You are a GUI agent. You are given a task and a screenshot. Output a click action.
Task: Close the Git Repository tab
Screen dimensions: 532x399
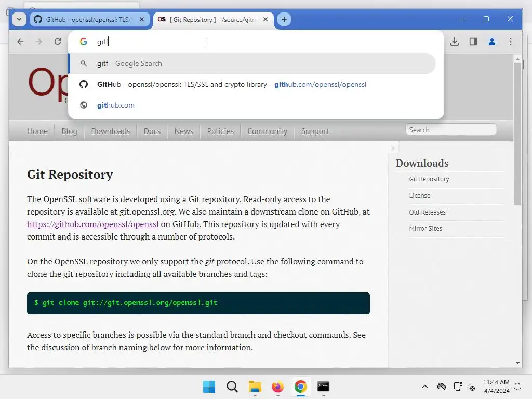coord(265,19)
